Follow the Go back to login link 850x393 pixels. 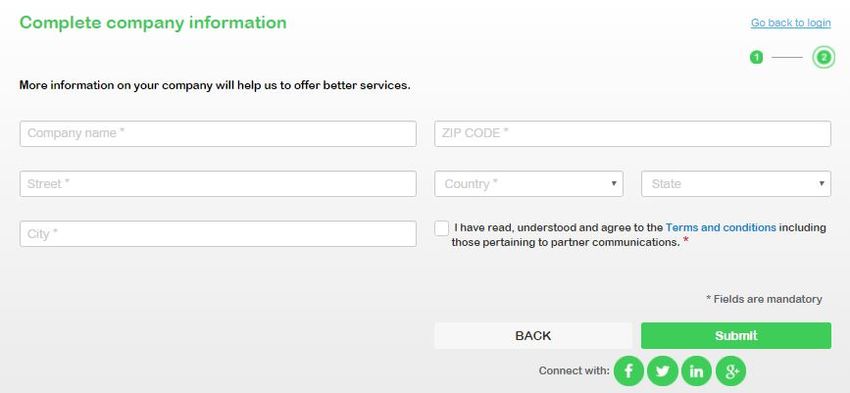[x=790, y=23]
